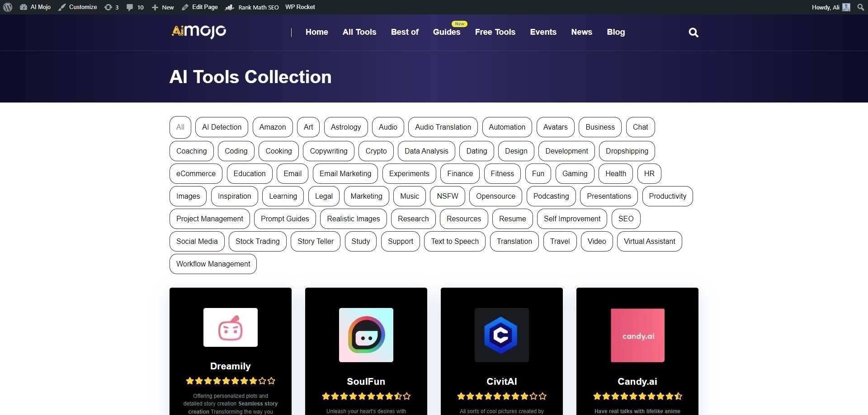Filter by Productivity category
Viewport: 868px width, 415px height.
(x=668, y=196)
